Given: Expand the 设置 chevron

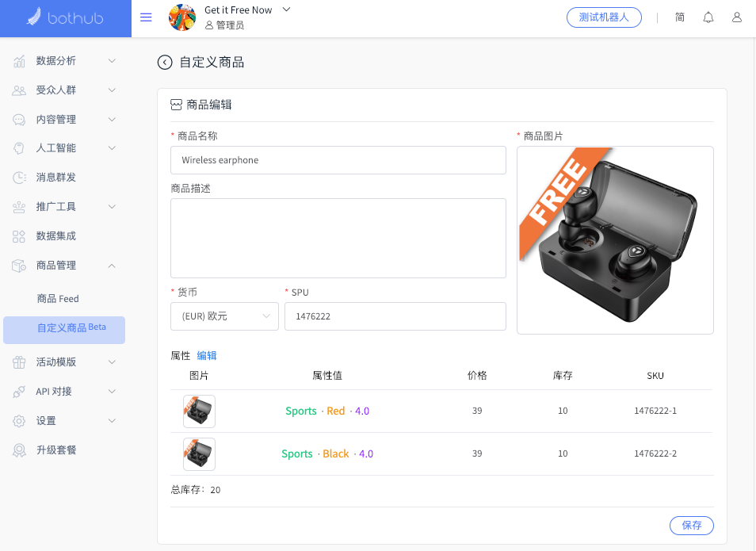Looking at the screenshot, I should pos(112,421).
